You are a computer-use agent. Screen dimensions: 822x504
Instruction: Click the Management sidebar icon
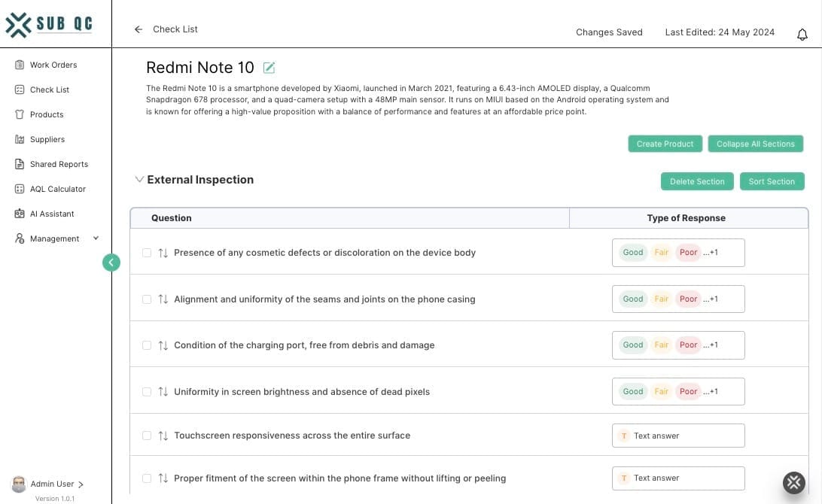[x=20, y=238]
